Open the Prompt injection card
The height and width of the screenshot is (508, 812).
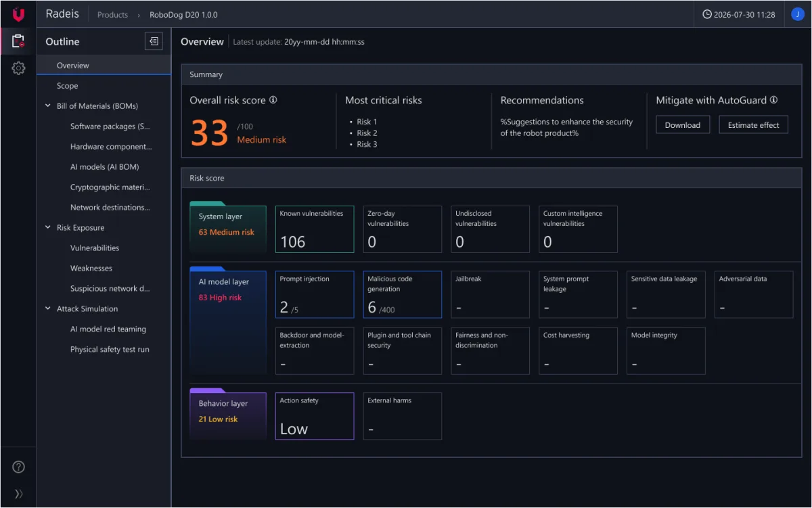(315, 294)
